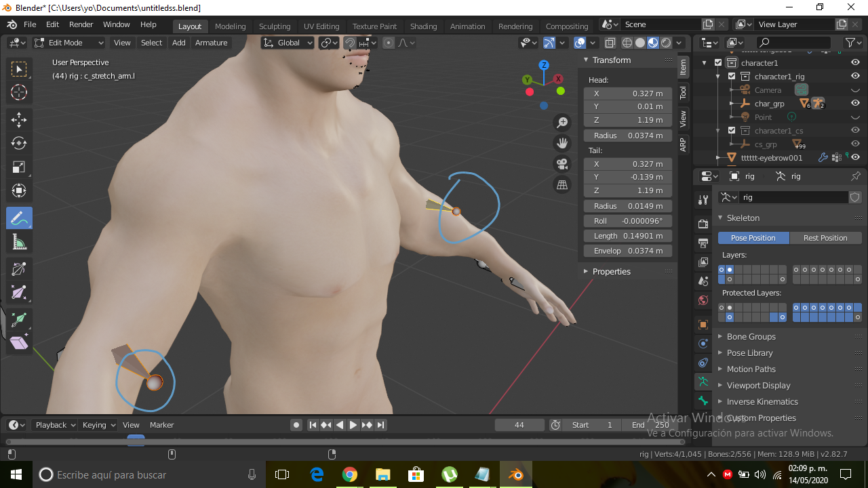Open the Output properties tab

click(x=703, y=243)
